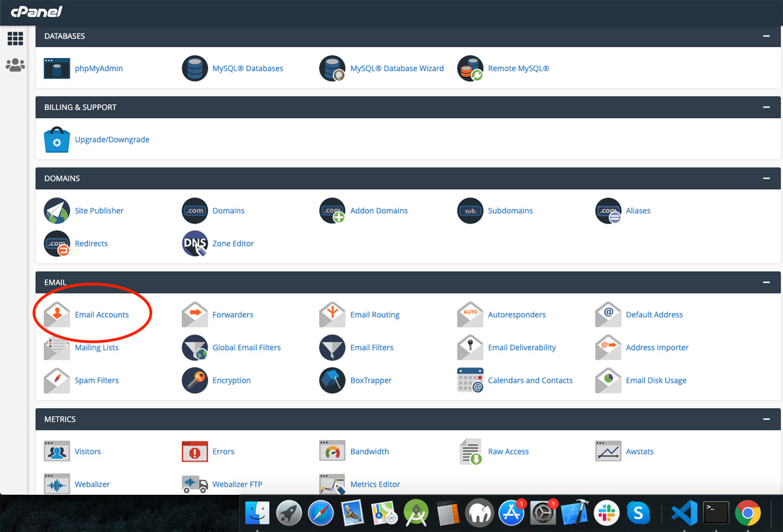Screen dimensions: 783x532
Task: Open the Encryption key icon
Action: coord(194,381)
